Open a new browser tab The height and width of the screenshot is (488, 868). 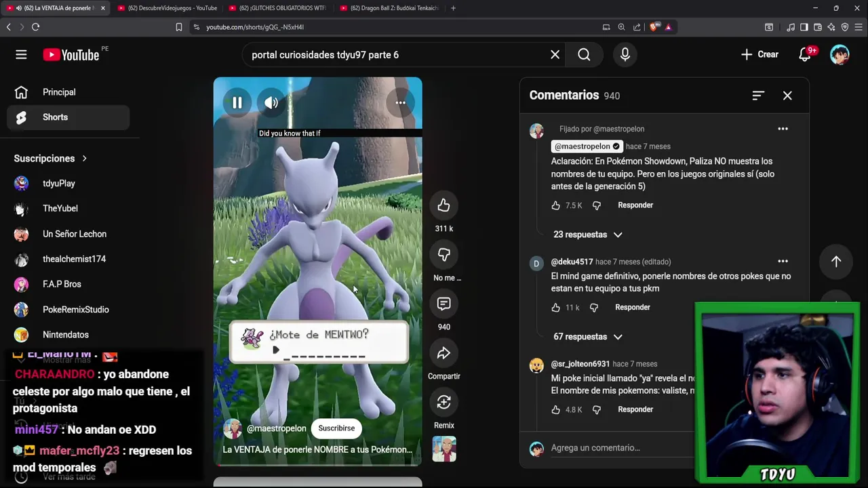[453, 8]
